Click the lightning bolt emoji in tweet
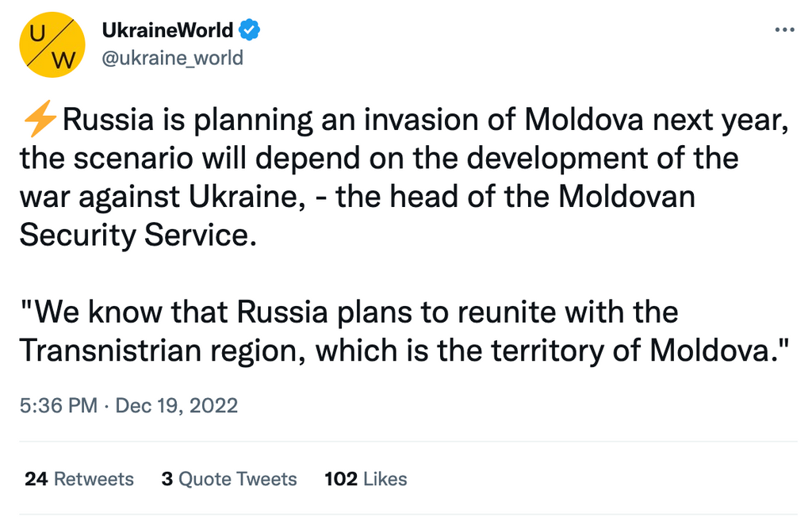This screenshot has width=812, height=517. [x=39, y=121]
